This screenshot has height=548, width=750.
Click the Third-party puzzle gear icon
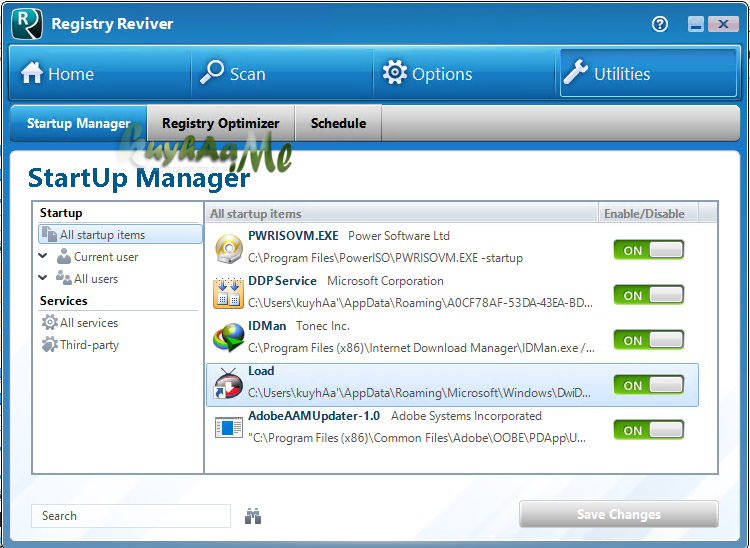[49, 344]
